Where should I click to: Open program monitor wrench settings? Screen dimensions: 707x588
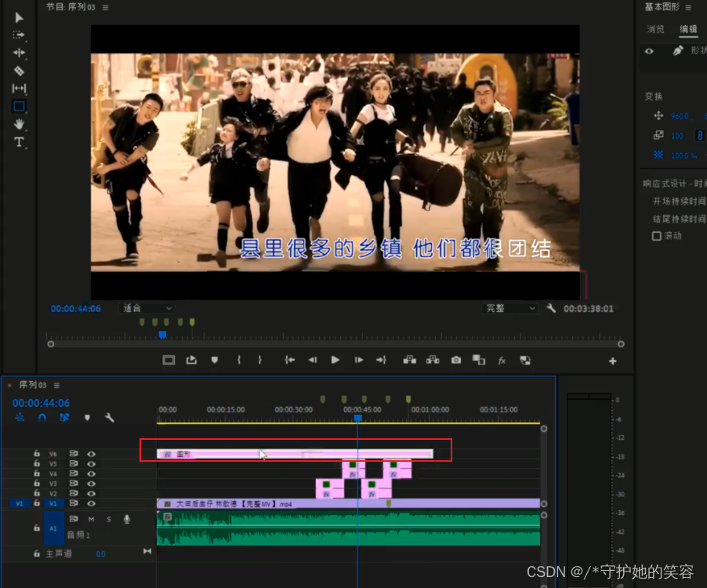pos(551,308)
